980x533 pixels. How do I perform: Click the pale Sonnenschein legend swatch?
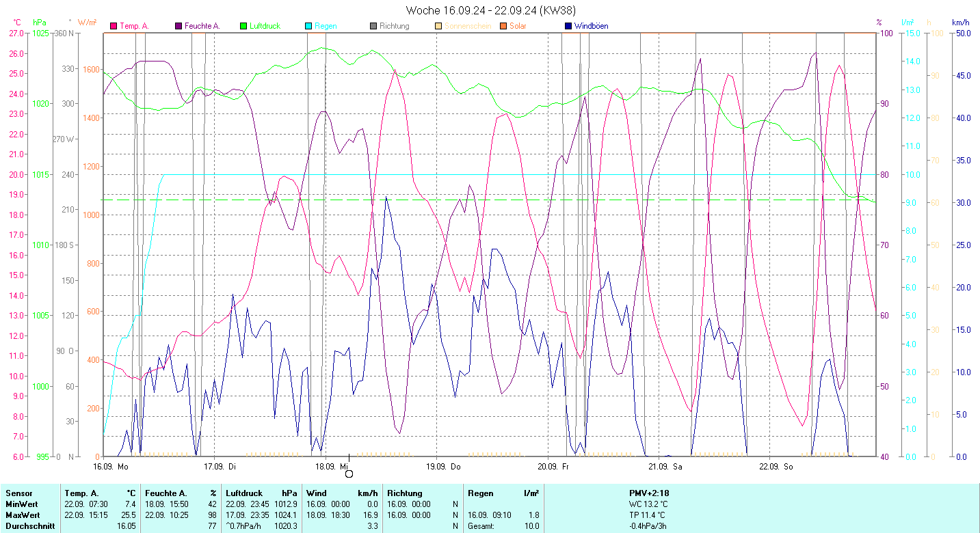438,26
